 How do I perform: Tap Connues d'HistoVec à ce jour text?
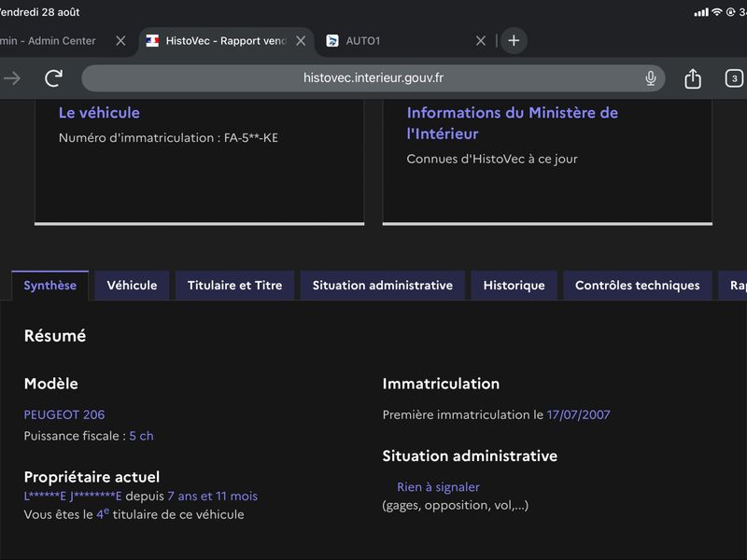[x=492, y=159]
